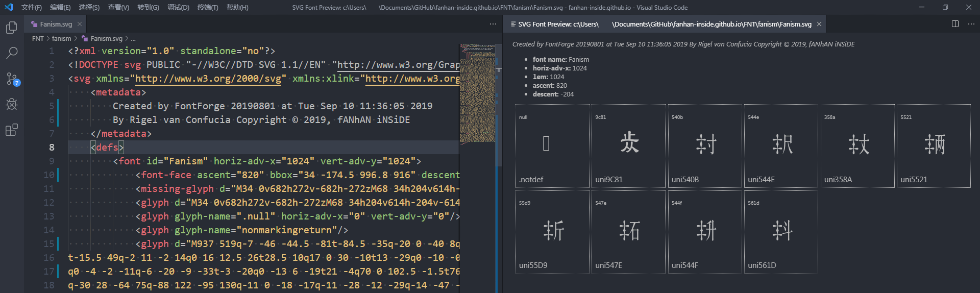Click FNT in the breadcrumb path
This screenshot has width=980, height=293.
point(38,38)
